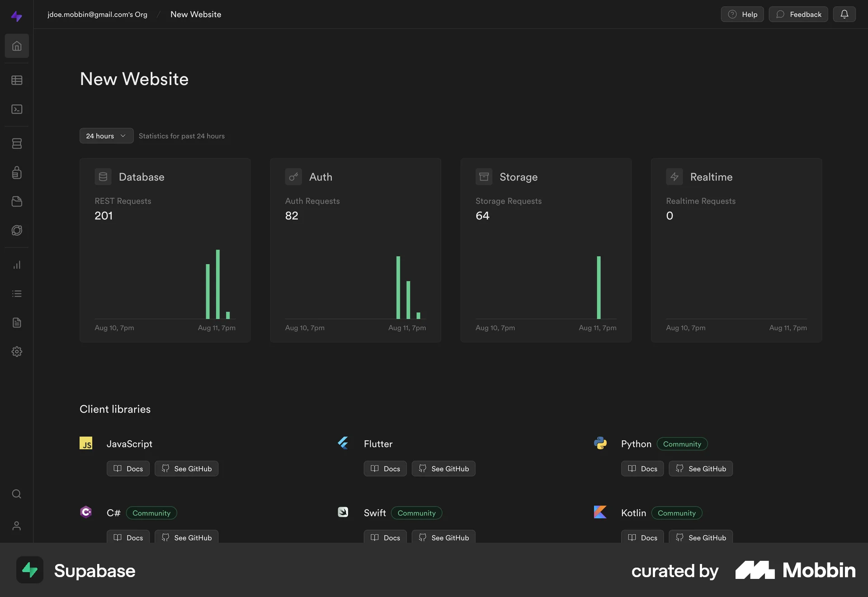Viewport: 868px width, 597px height.
Task: Select the Edge Functions icon
Action: pyautogui.click(x=17, y=230)
